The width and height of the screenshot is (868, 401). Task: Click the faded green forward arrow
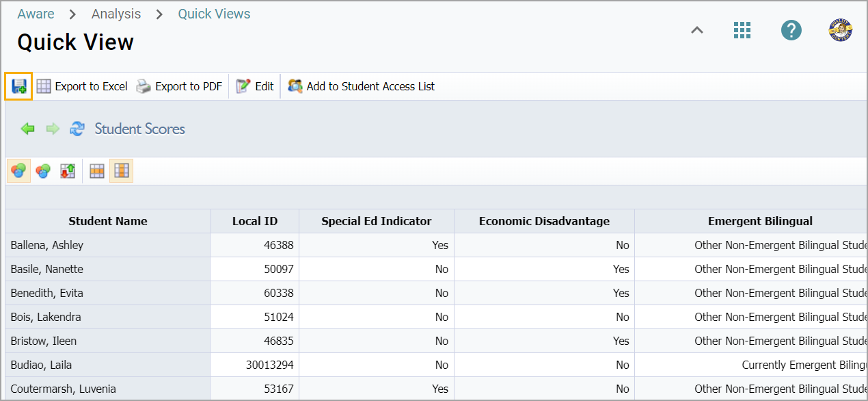(53, 129)
